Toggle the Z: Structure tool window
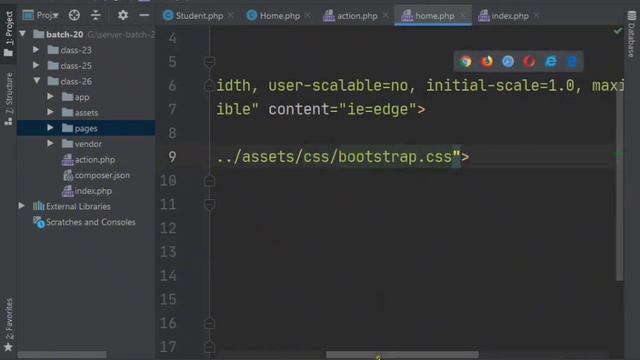Image resolution: width=640 pixels, height=360 pixels. pyautogui.click(x=8, y=99)
